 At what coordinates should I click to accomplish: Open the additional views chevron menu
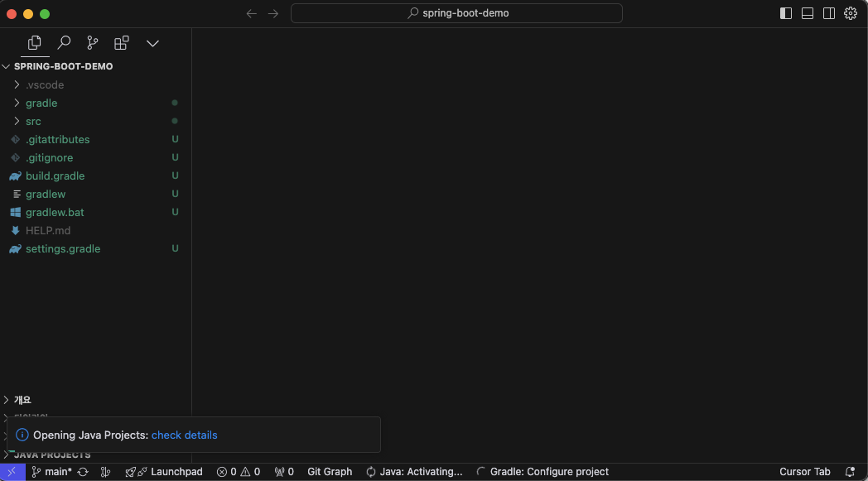[152, 42]
